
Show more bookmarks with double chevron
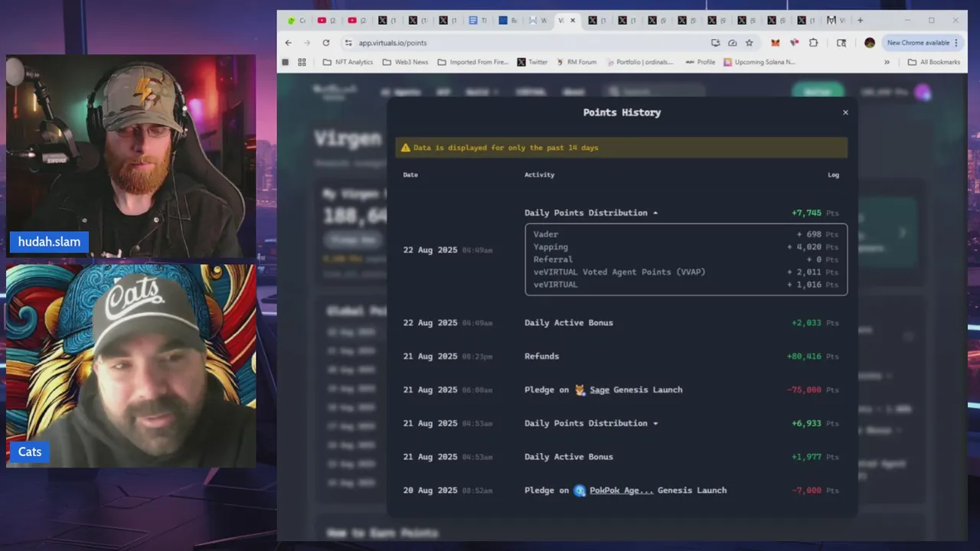coord(887,62)
